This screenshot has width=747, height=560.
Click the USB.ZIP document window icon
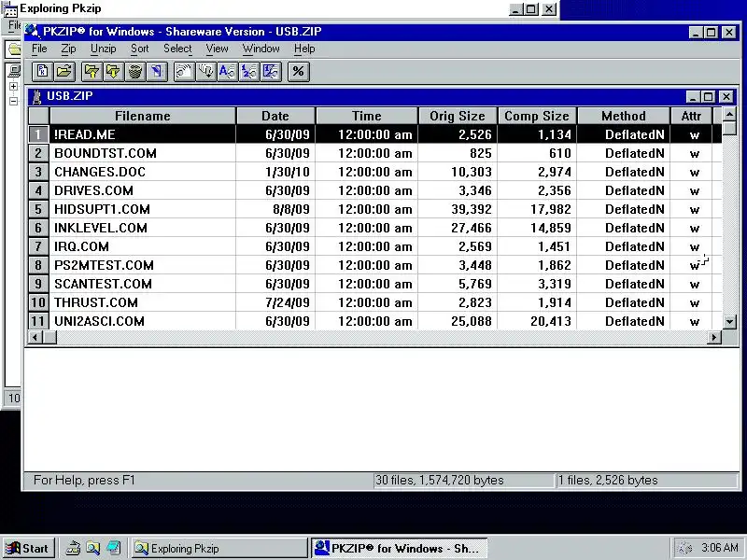point(36,97)
